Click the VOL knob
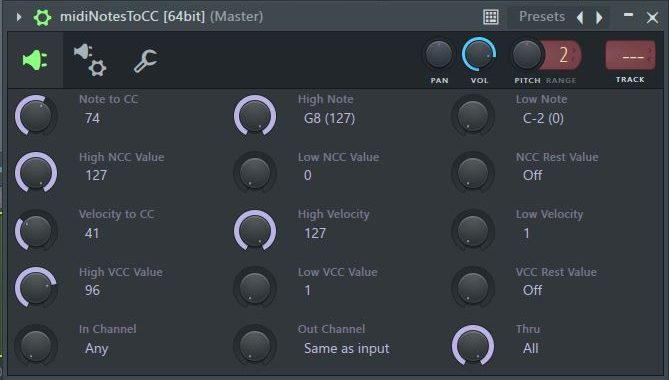This screenshot has width=669, height=380. click(479, 55)
